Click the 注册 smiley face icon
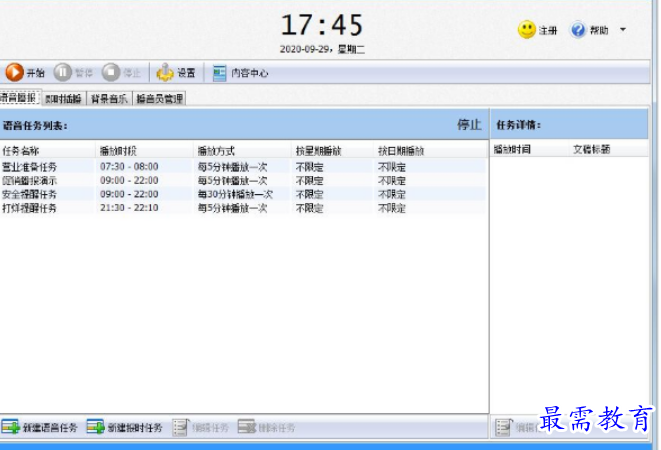The width and height of the screenshot is (661, 450). point(527,30)
